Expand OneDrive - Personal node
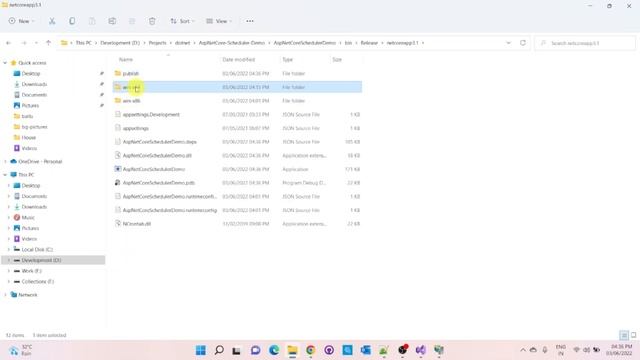The width and height of the screenshot is (640, 360). point(5,162)
